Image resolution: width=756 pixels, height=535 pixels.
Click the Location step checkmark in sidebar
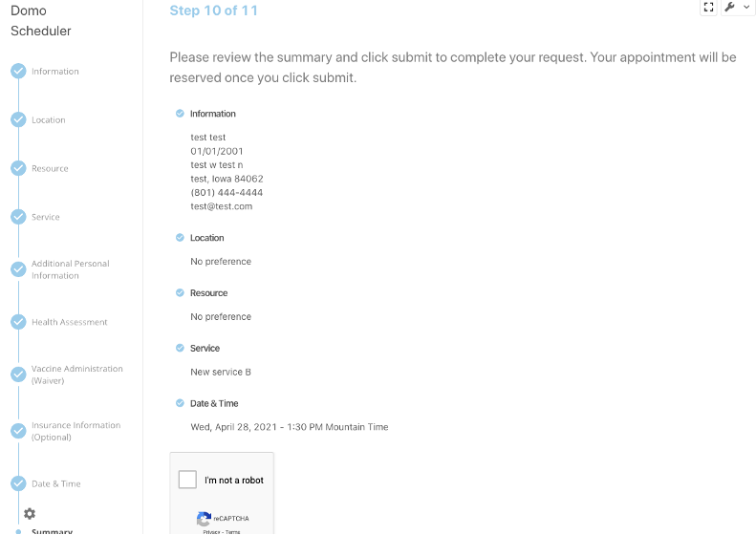18,119
